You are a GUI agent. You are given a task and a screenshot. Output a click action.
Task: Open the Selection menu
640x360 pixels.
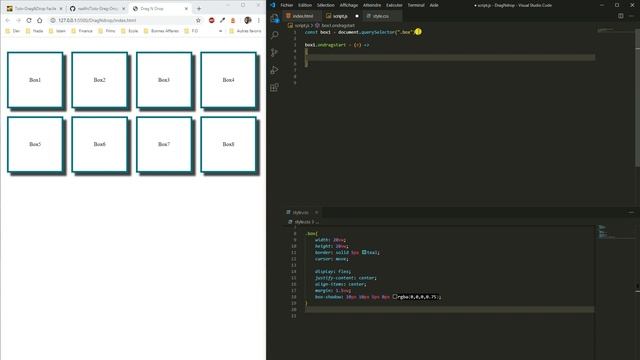pos(326,5)
